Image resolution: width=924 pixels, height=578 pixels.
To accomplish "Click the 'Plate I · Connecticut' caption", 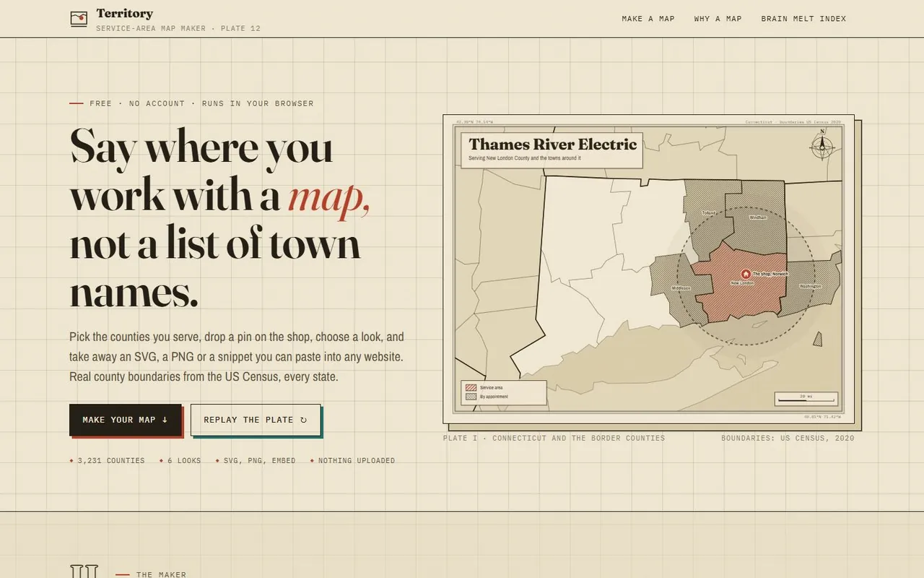I will [x=554, y=439].
